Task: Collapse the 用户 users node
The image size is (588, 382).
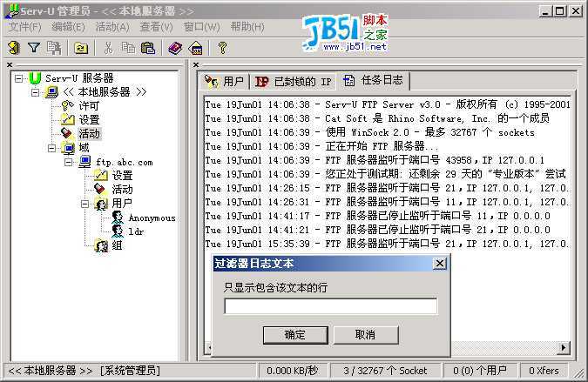Action: [x=84, y=204]
